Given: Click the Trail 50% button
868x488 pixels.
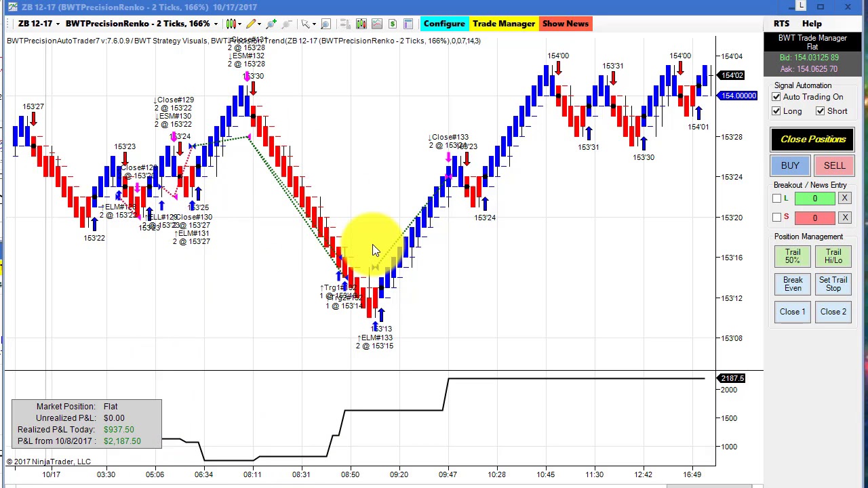Looking at the screenshot, I should [x=793, y=256].
